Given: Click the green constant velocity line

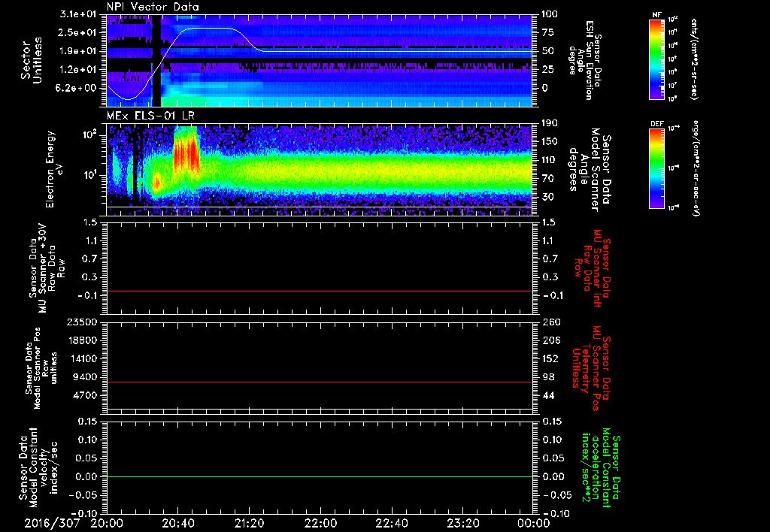Looking at the screenshot, I should [x=319, y=477].
